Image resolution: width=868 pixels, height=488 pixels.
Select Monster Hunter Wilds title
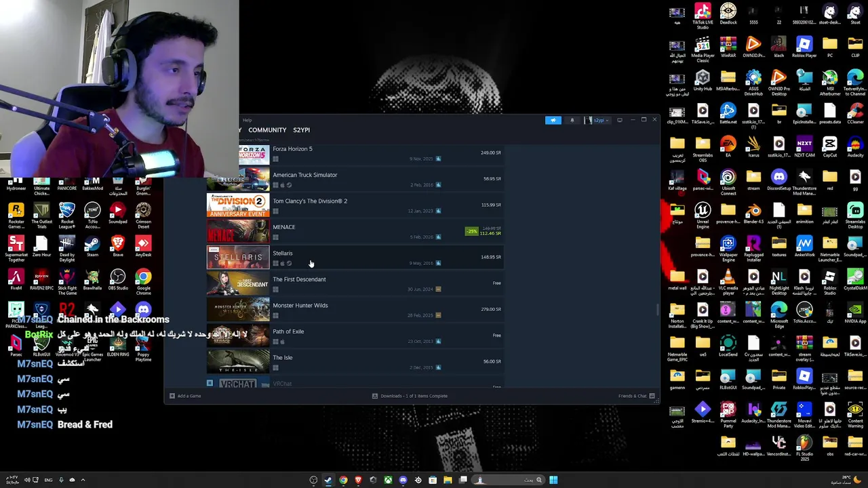[300, 306]
